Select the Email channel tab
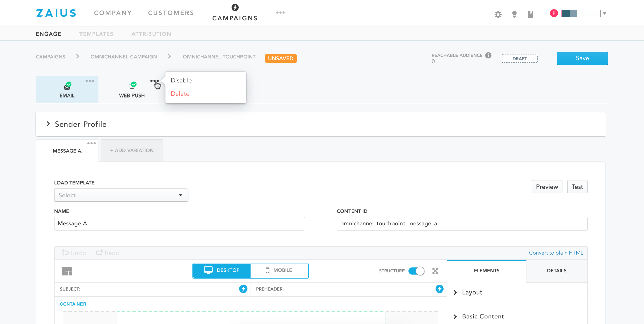The height and width of the screenshot is (324, 644). click(x=67, y=89)
